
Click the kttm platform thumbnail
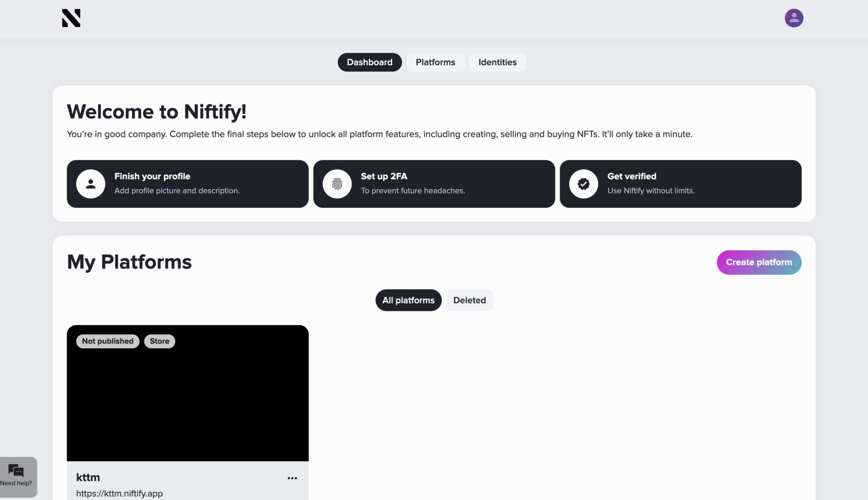[188, 393]
